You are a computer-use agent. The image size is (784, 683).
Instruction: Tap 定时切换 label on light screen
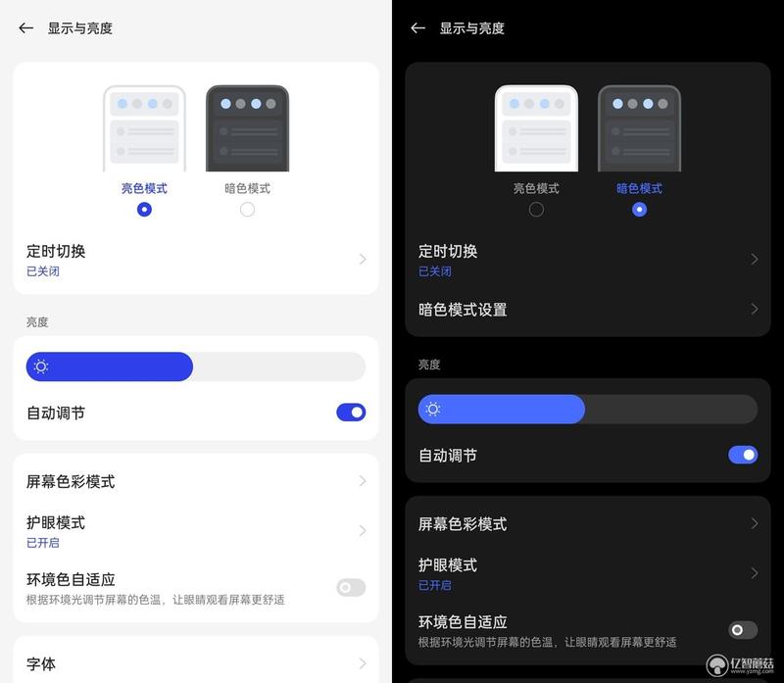[x=56, y=251]
